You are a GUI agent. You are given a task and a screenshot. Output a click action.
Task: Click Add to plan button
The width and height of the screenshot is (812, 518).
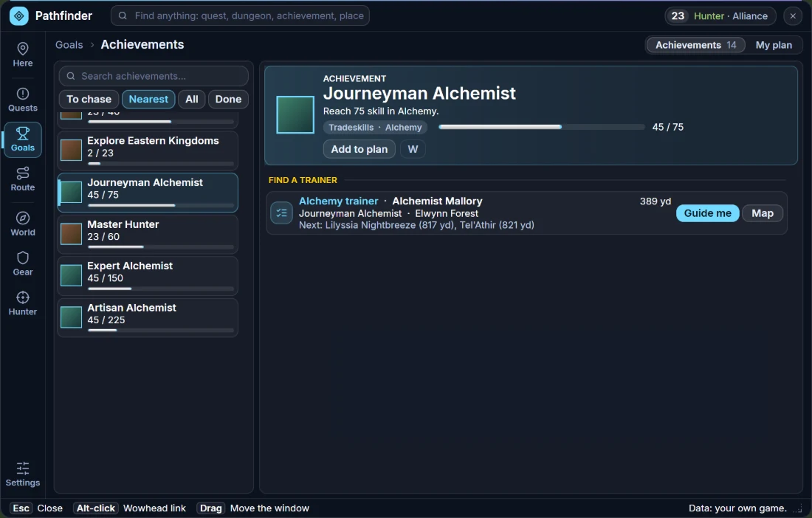tap(359, 149)
